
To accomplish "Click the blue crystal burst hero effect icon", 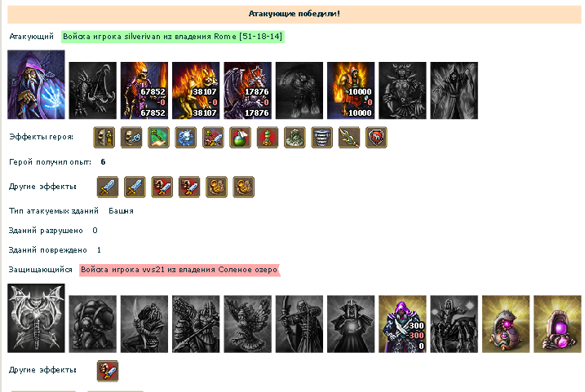I will (185, 138).
